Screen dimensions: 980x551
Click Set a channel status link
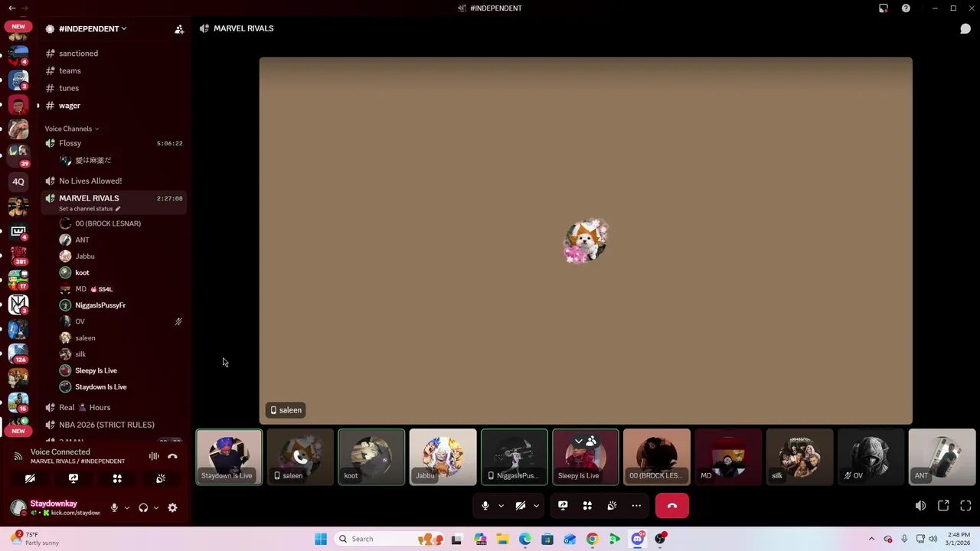point(90,209)
